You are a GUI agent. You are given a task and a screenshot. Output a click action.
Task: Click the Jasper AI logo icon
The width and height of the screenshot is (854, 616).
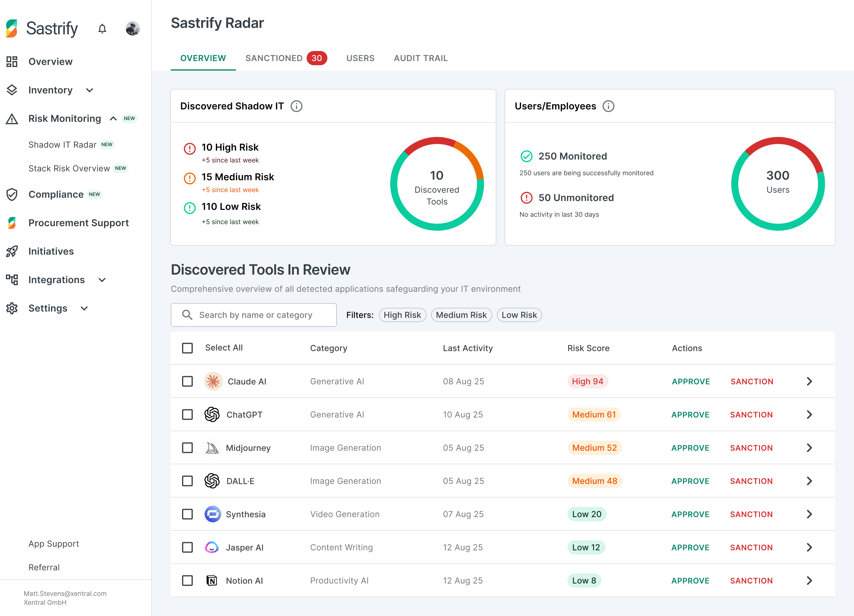click(x=212, y=547)
